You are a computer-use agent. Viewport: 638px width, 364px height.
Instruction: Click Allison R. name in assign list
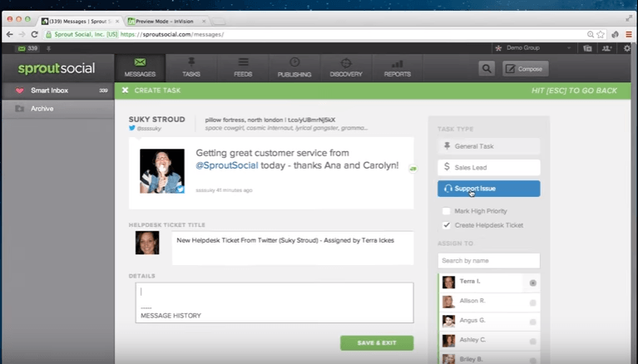click(472, 301)
